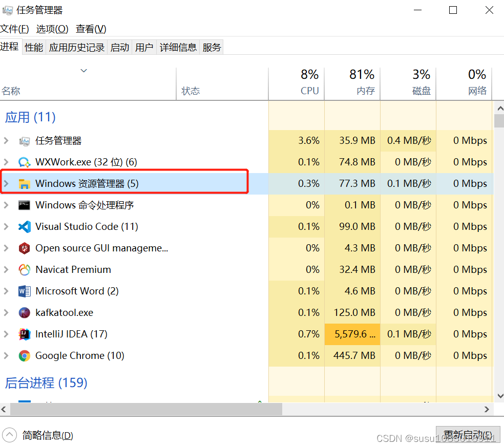The width and height of the screenshot is (504, 447).
Task: Click Google Chrome memory value 445.7 MB
Action: coord(354,356)
